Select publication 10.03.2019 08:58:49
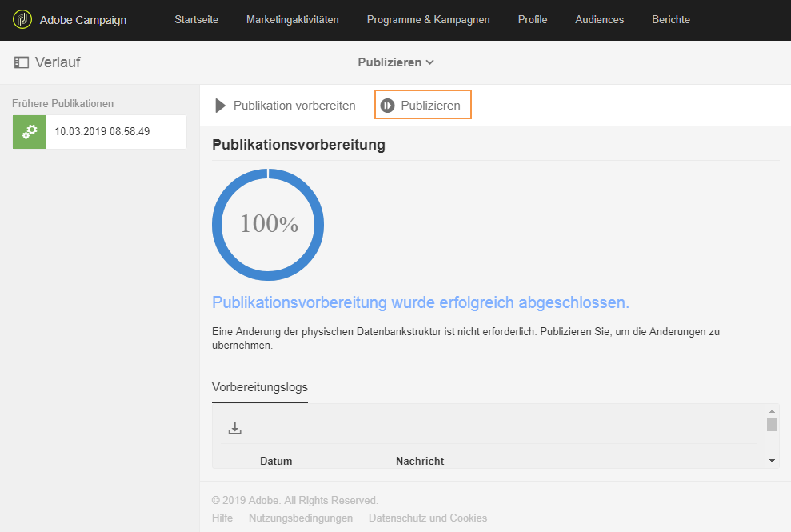 tap(99, 132)
